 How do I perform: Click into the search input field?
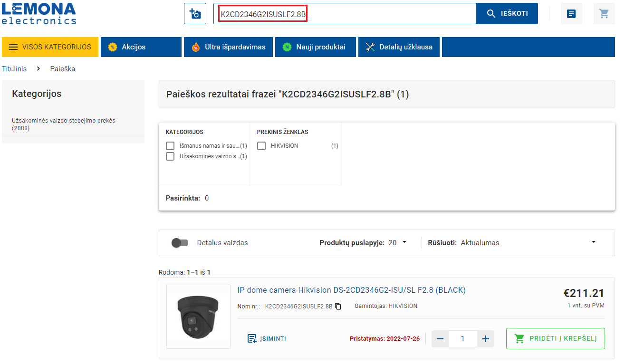pos(390,14)
